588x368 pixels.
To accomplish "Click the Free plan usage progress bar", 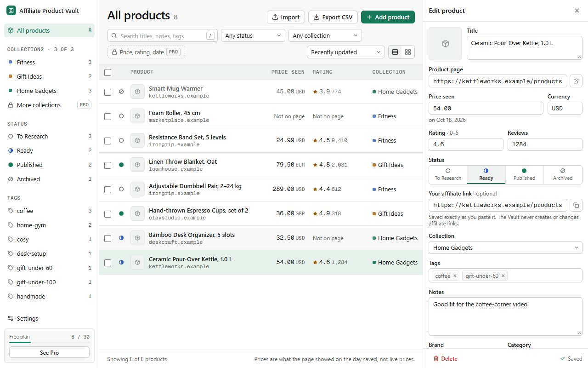I will click(49, 342).
